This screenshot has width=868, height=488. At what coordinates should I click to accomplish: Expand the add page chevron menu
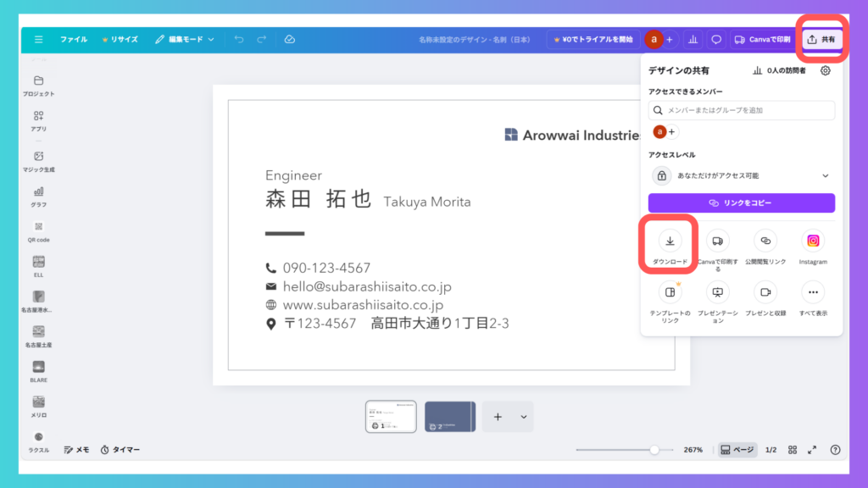[523, 417]
